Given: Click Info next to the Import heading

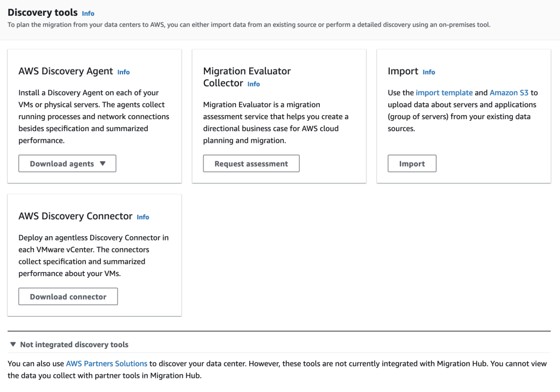Looking at the screenshot, I should pyautogui.click(x=429, y=72).
